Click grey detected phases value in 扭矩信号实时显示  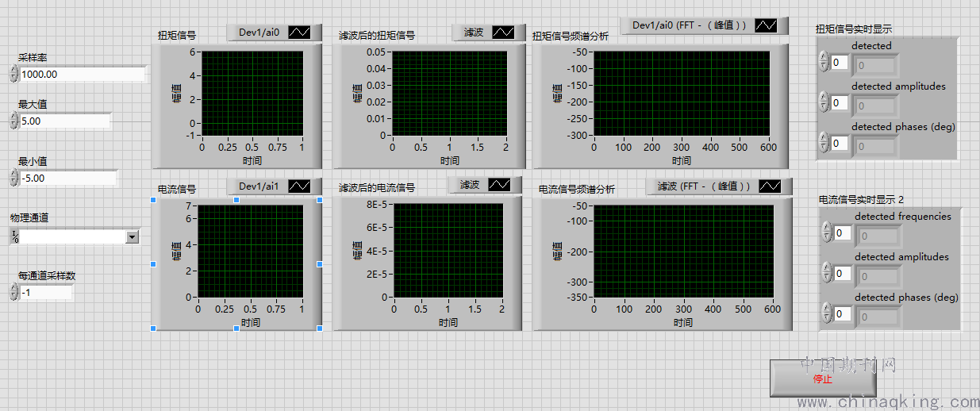click(876, 145)
